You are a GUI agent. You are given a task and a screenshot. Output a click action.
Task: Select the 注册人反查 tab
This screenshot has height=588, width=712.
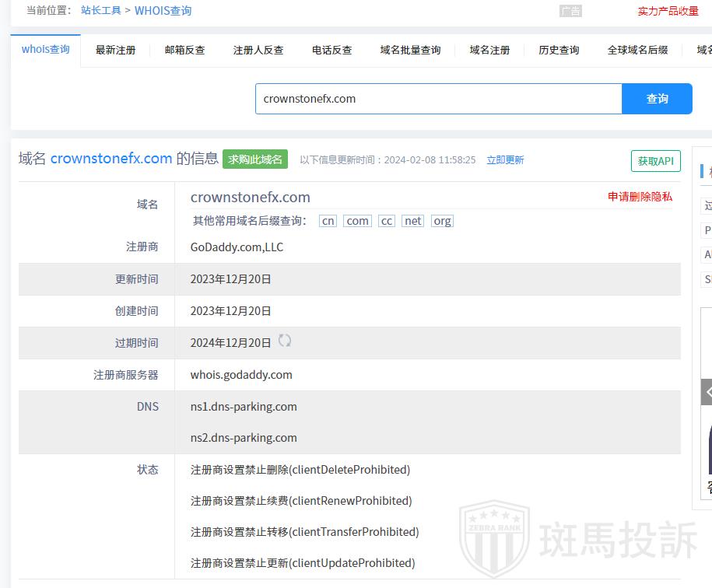(x=258, y=50)
